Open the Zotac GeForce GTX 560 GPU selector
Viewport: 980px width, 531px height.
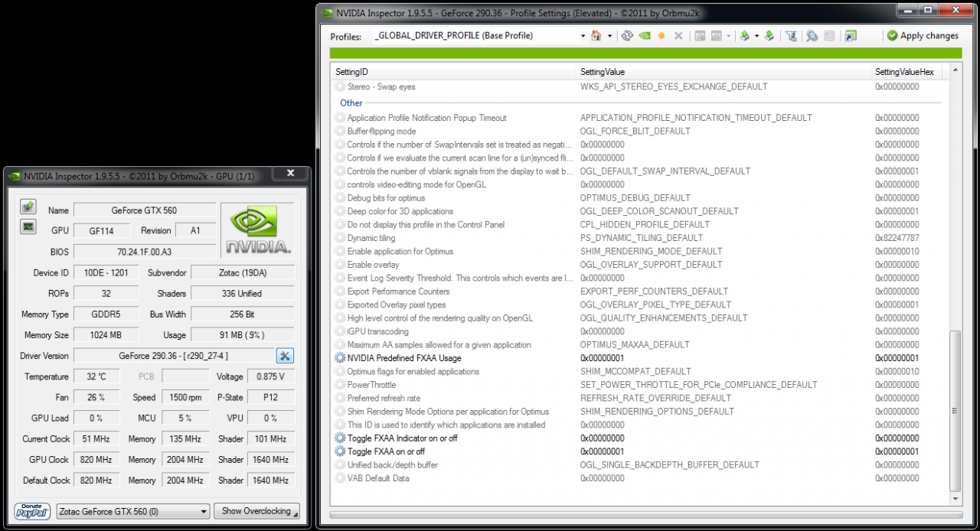pyautogui.click(x=133, y=511)
